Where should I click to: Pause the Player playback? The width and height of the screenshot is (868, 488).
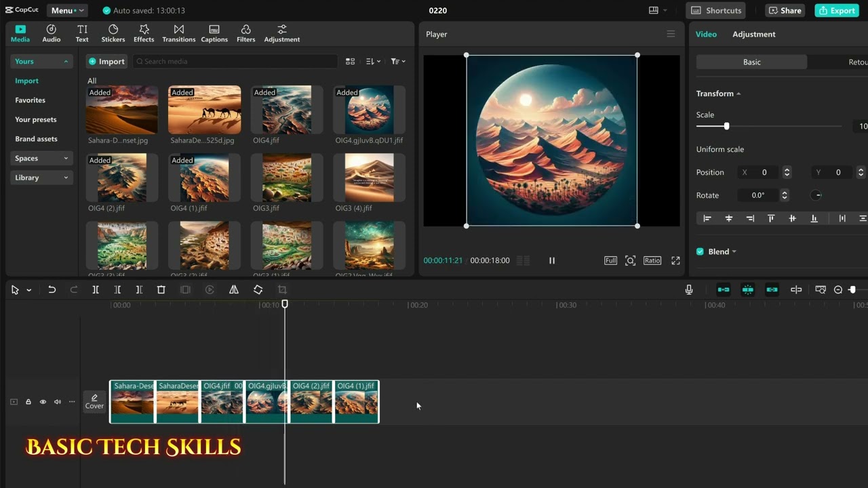coord(552,260)
